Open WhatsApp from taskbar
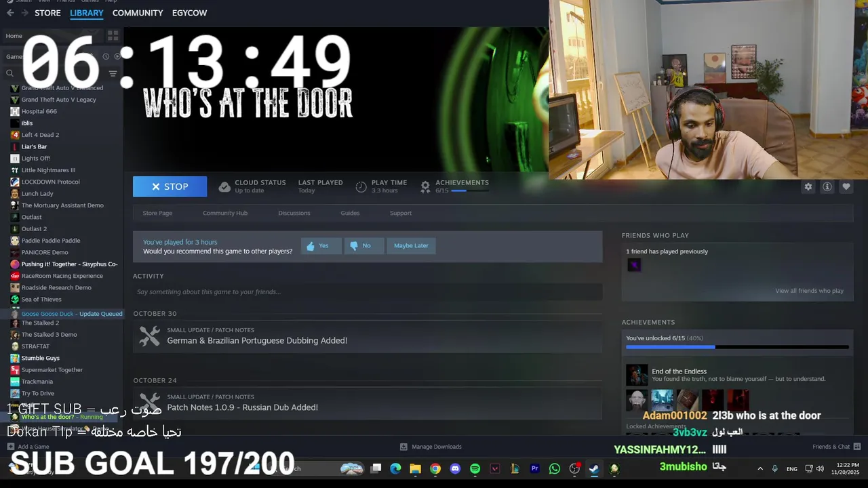Screen dimensions: 868x488 click(x=555, y=468)
